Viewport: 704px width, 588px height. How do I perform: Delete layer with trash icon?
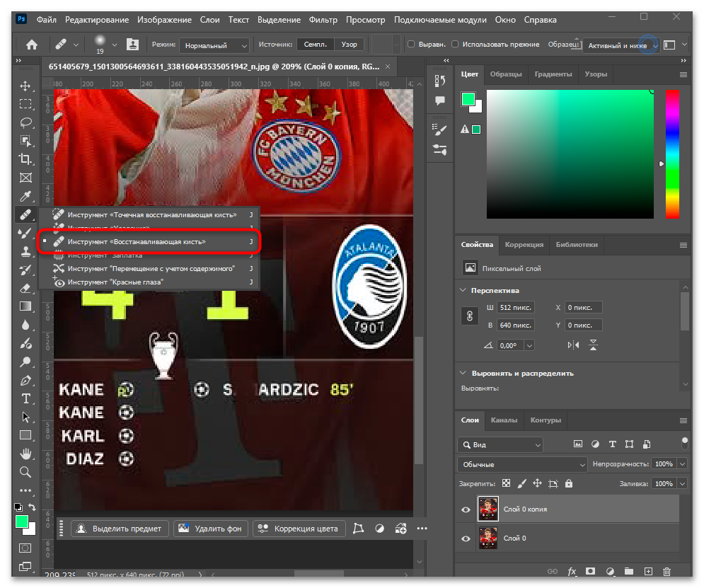pyautogui.click(x=667, y=572)
